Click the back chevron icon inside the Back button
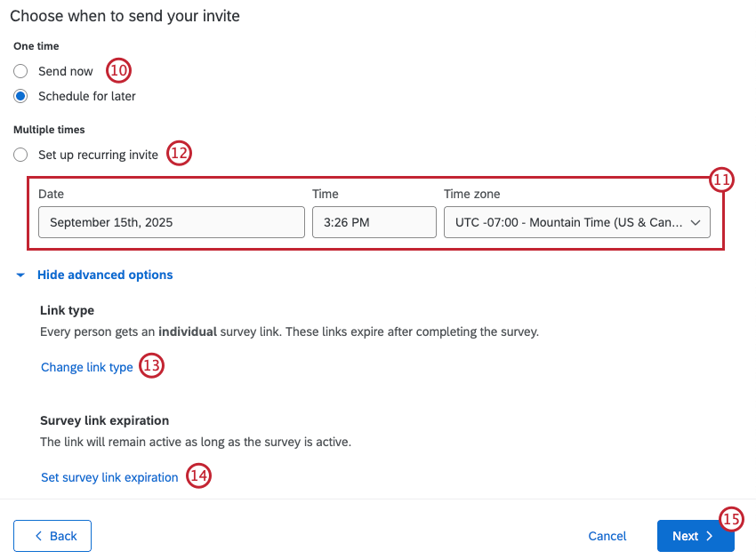756x559 pixels. tap(39, 536)
